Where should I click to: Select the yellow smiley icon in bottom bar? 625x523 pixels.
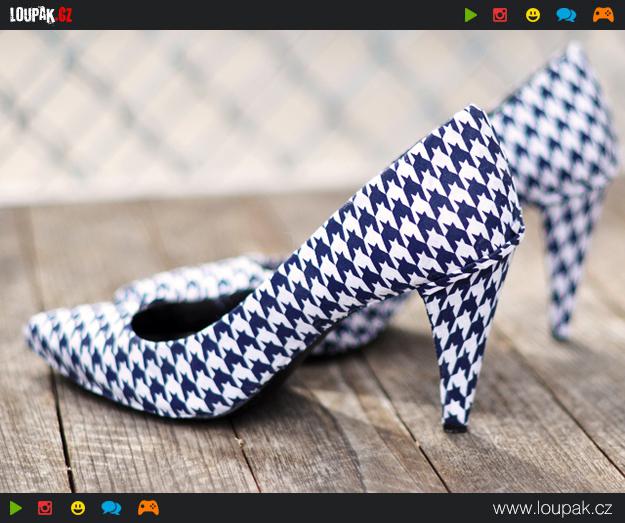point(78,508)
